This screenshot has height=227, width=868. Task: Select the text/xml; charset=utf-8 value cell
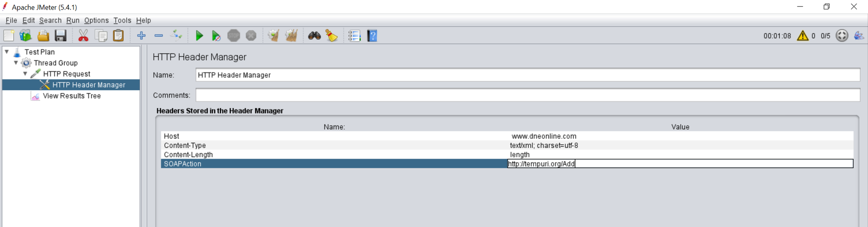click(680, 146)
